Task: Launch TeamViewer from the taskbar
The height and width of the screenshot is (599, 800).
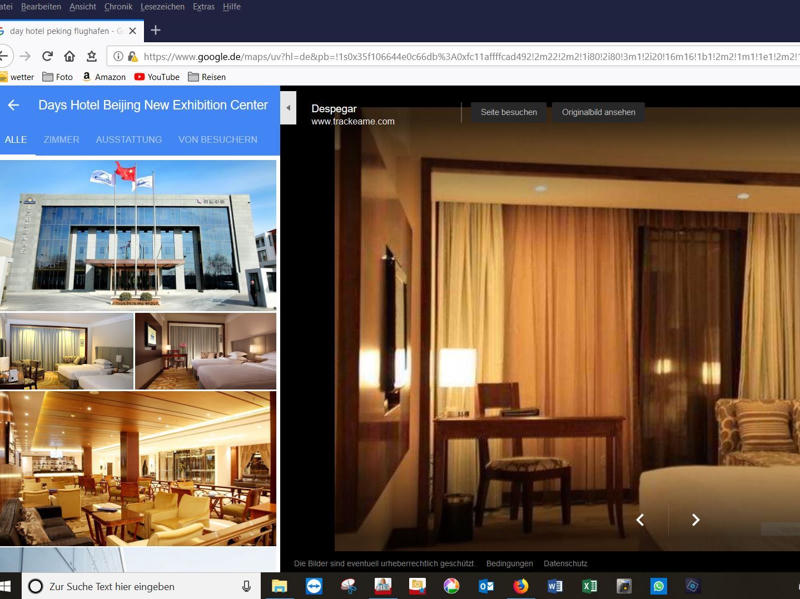Action: (x=314, y=586)
